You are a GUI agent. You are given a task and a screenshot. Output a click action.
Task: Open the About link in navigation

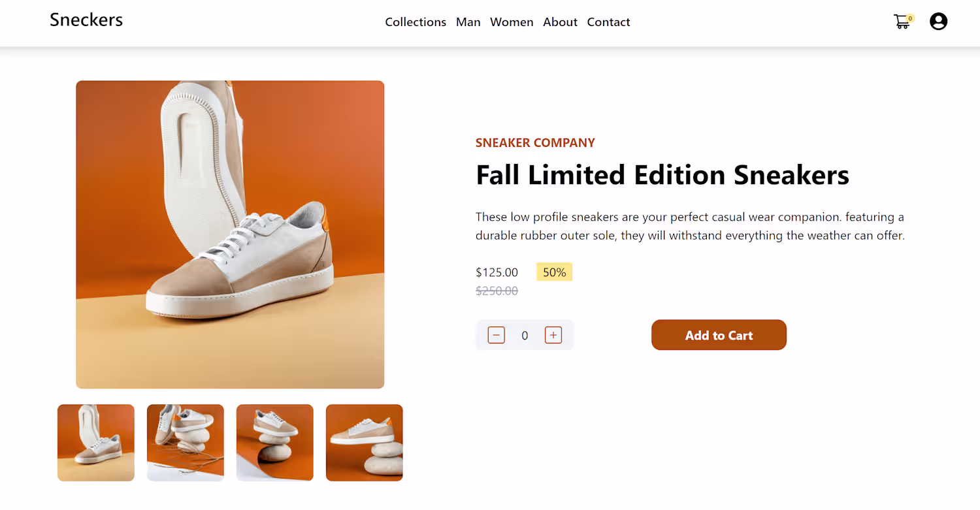point(560,22)
